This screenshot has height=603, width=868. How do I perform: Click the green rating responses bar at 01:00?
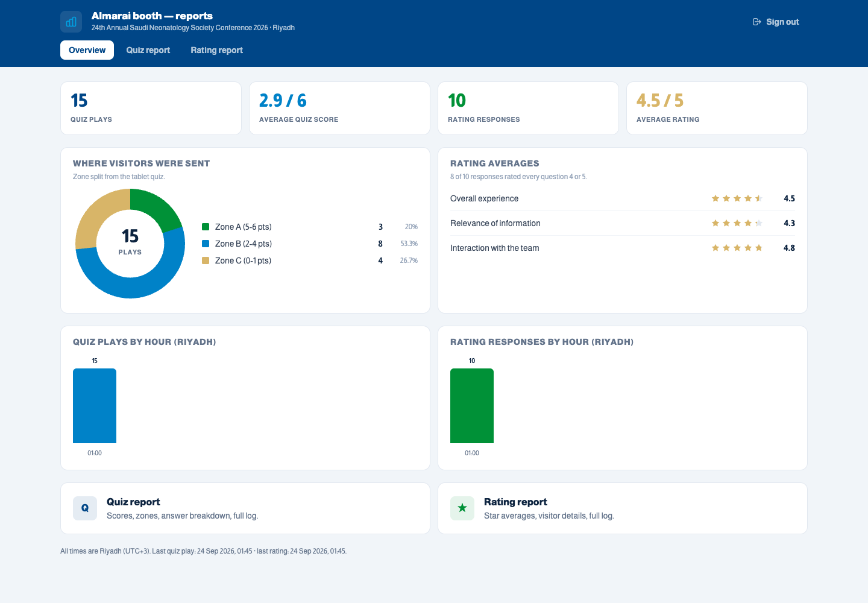pos(472,406)
